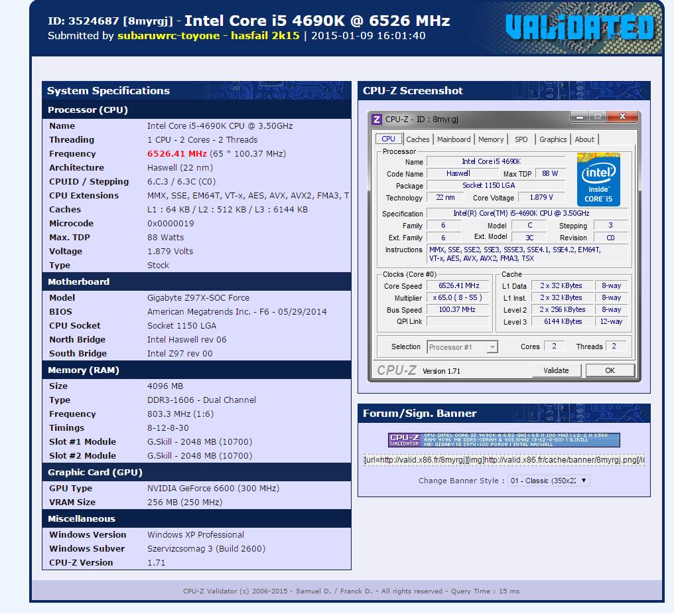The height and width of the screenshot is (616, 674).
Task: Click the banner BBCode URL field
Action: tap(504, 460)
